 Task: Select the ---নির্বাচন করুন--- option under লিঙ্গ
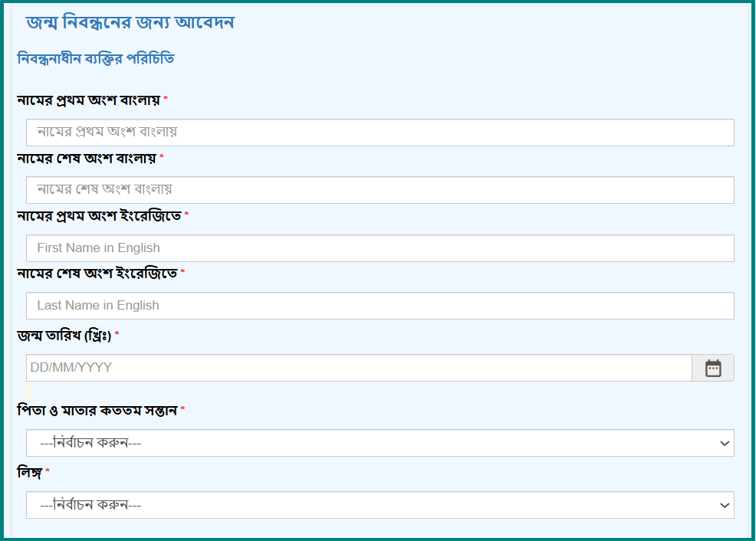[380, 504]
